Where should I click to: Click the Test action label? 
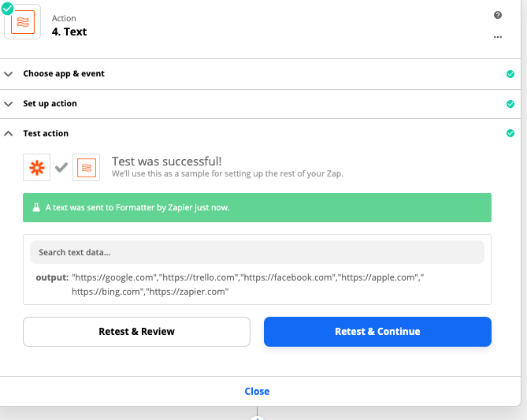(x=46, y=133)
